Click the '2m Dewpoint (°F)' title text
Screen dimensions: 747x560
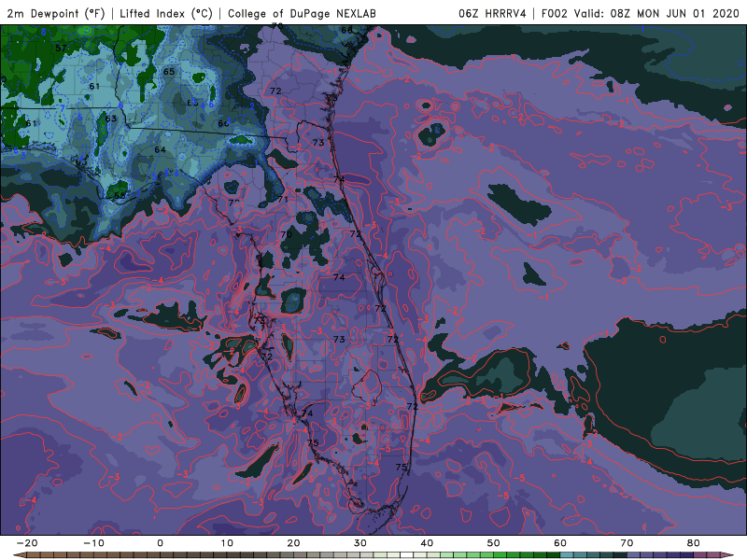[x=56, y=13]
